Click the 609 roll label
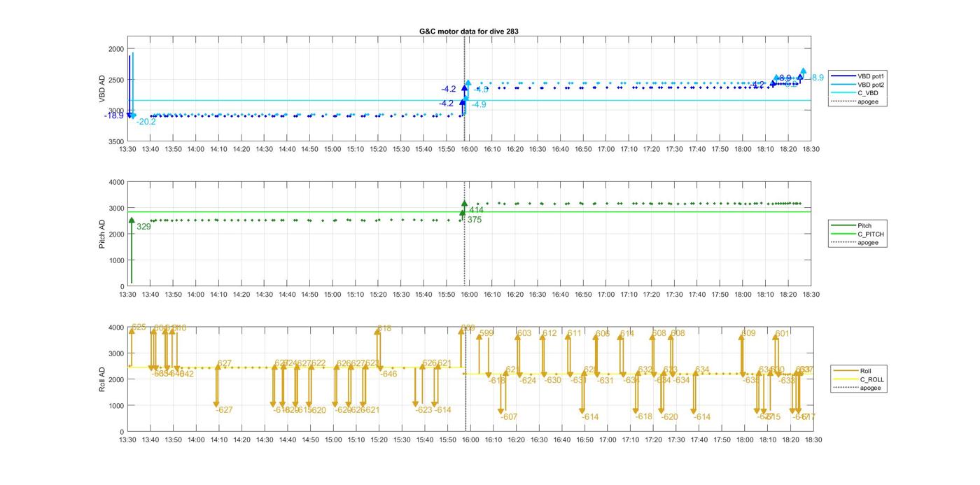The width and height of the screenshot is (980, 485). 748,334
